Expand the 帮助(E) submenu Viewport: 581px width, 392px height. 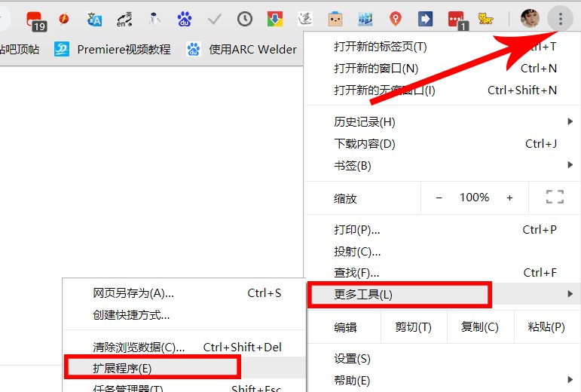[442, 381]
